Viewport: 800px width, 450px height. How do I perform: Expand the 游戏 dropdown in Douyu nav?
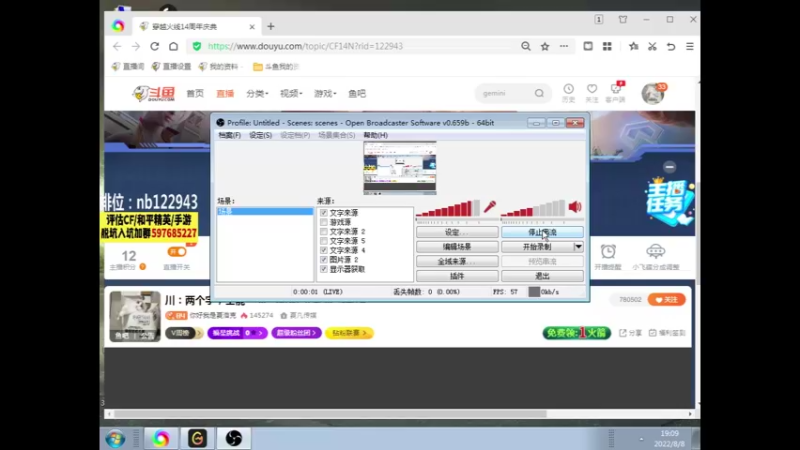click(325, 93)
